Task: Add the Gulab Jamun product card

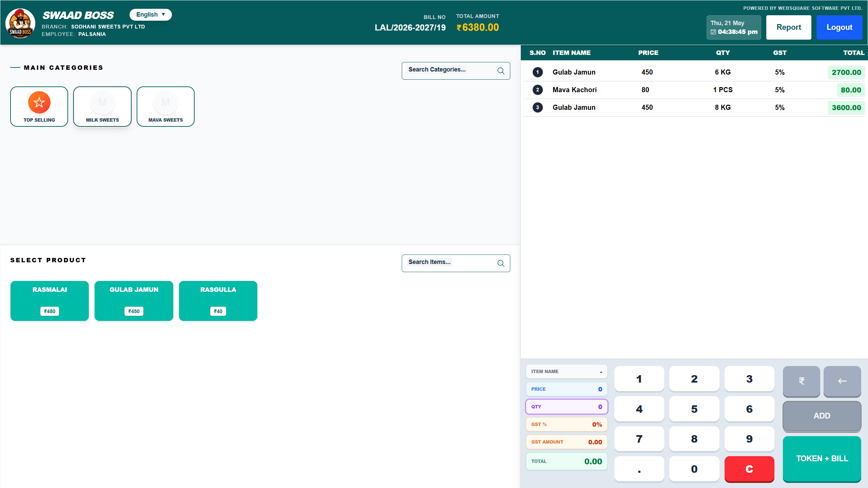Action: pos(134,301)
